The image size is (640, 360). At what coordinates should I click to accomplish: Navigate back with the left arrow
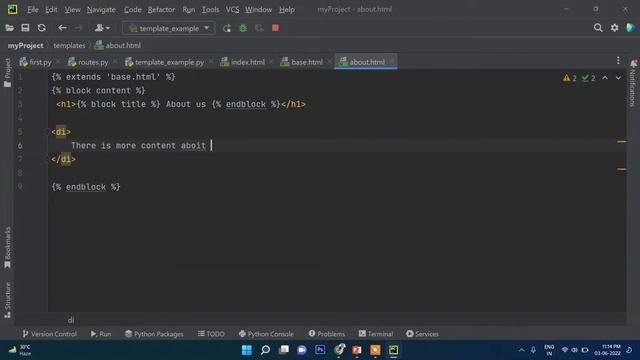(x=62, y=28)
